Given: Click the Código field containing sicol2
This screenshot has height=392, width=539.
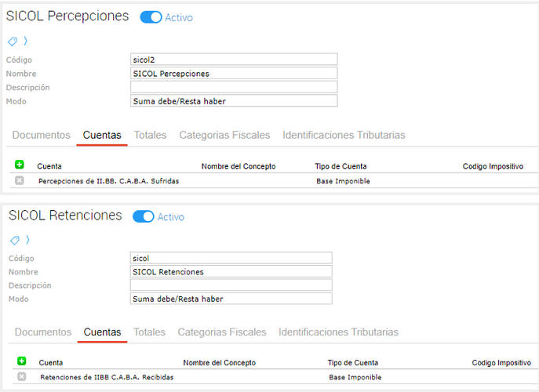Looking at the screenshot, I should click(x=234, y=59).
